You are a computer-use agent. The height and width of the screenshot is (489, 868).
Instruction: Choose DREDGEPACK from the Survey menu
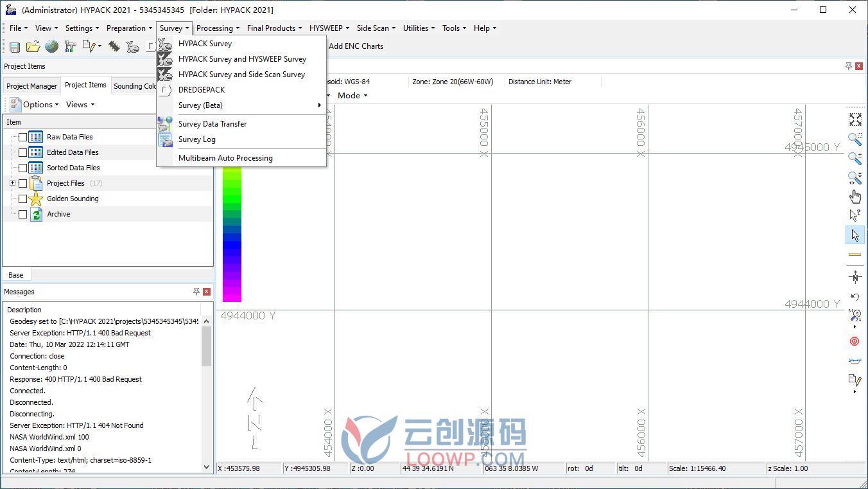[241, 90]
